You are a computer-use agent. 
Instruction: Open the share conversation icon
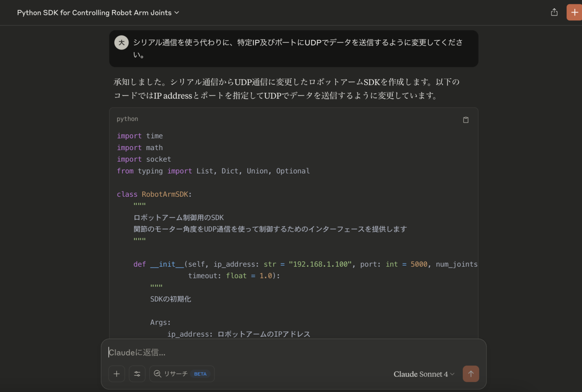[554, 13]
